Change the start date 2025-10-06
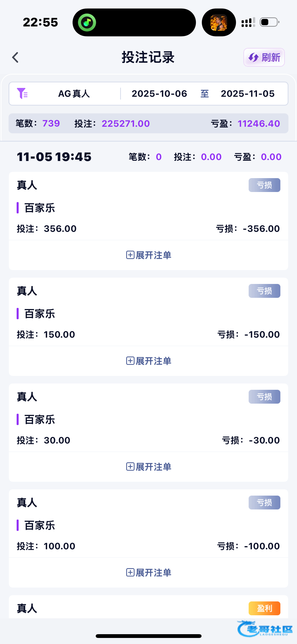297x644 pixels. coord(159,94)
